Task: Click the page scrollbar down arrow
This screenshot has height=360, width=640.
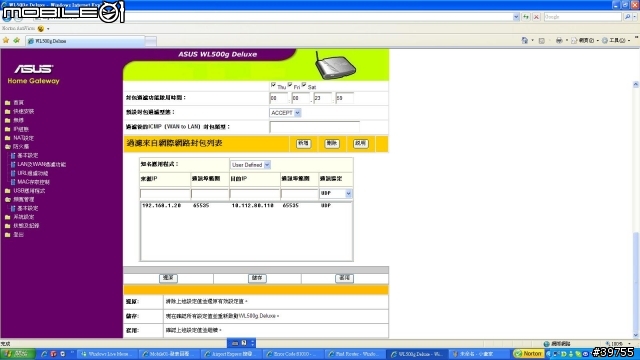Action: pos(636,335)
